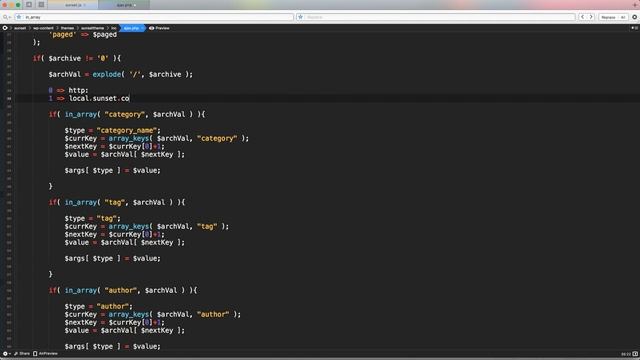The width and height of the screenshot is (640, 360).
Task: Go to the previous search match
Action: (x=582, y=17)
